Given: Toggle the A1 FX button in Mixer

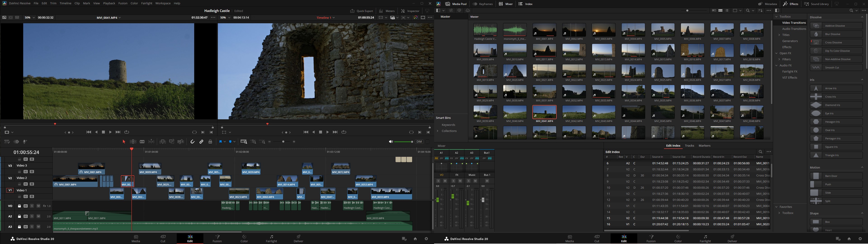Looking at the screenshot, I should pos(436,158).
